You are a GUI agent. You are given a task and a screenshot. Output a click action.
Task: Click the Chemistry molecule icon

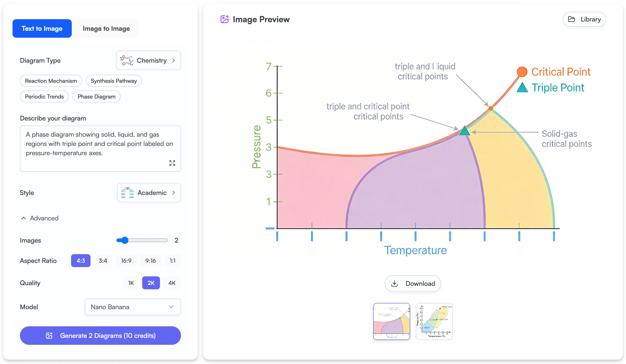[126, 60]
